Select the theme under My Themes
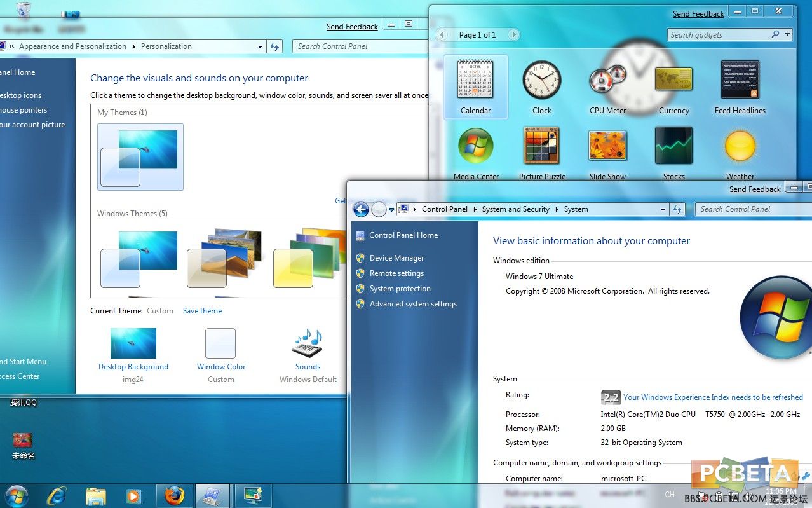The height and width of the screenshot is (508, 812). pyautogui.click(x=140, y=157)
